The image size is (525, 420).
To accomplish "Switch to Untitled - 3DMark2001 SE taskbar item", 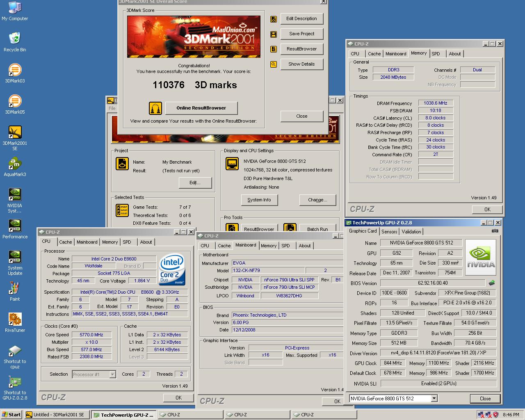I will click(x=57, y=415).
